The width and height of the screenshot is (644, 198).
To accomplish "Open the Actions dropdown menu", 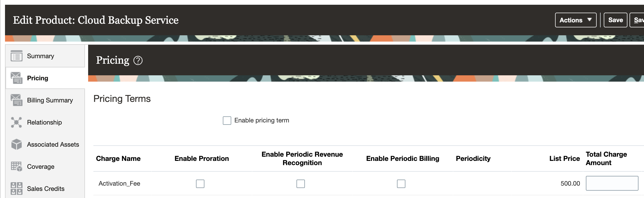I will [x=575, y=20].
